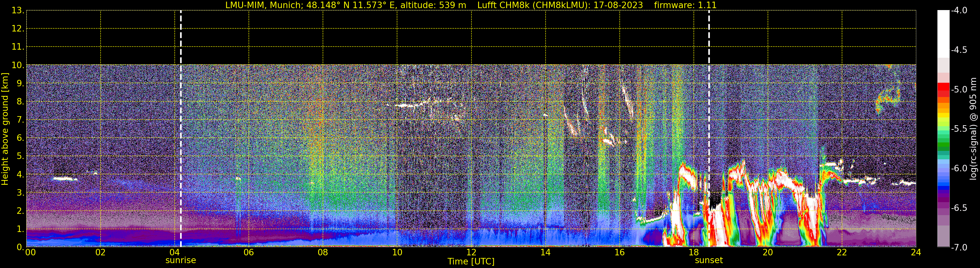Click the '-5.0' colorbar tick label
Image resolution: width=980 pixels, height=268 pixels.
pyautogui.click(x=959, y=90)
